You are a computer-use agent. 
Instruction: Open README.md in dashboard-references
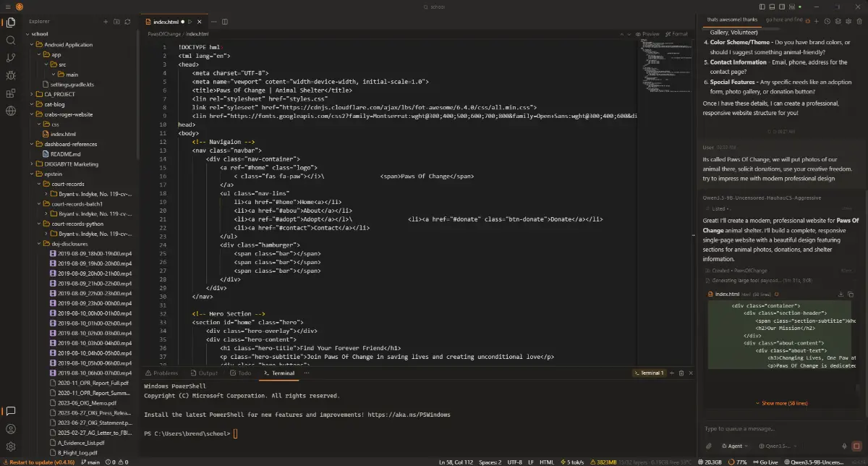click(x=65, y=154)
